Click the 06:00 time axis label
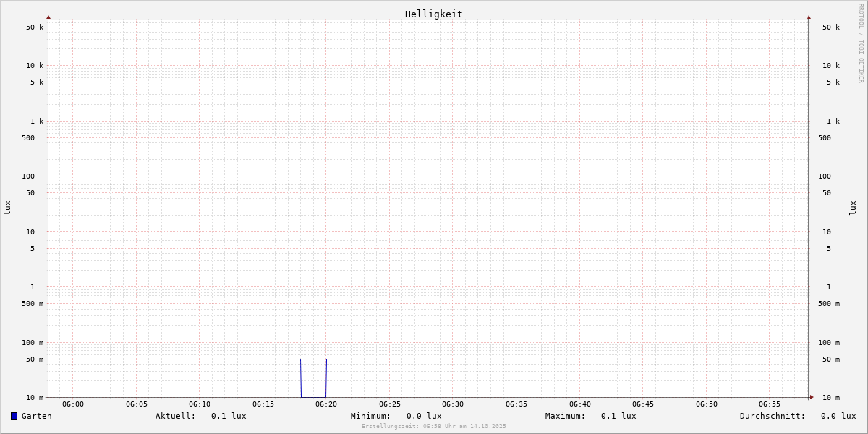The height and width of the screenshot is (434, 868). pos(73,404)
